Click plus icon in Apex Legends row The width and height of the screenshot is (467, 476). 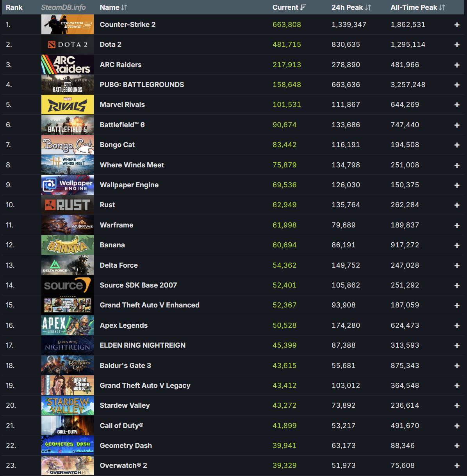(x=457, y=326)
